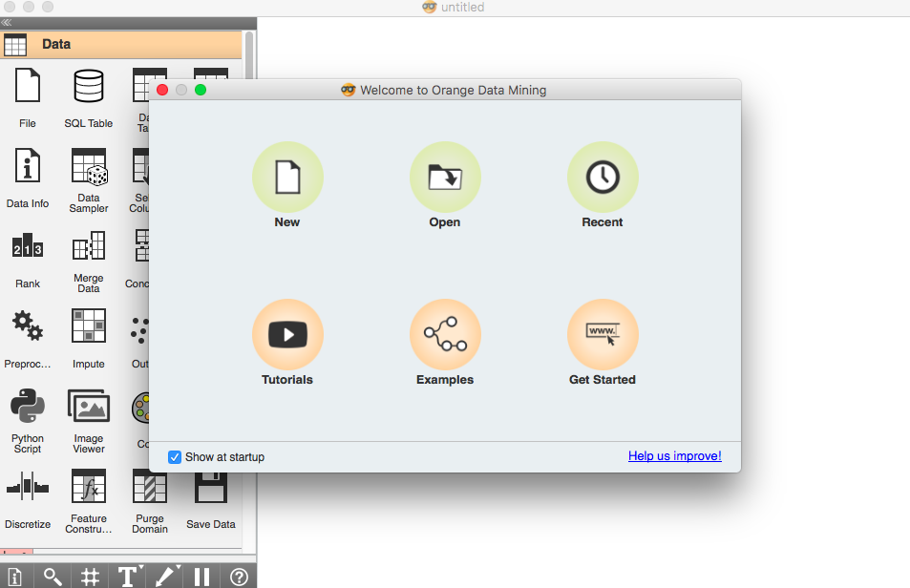This screenshot has height=588, width=910.
Task: Select the Data Info widget
Action: tap(28, 178)
